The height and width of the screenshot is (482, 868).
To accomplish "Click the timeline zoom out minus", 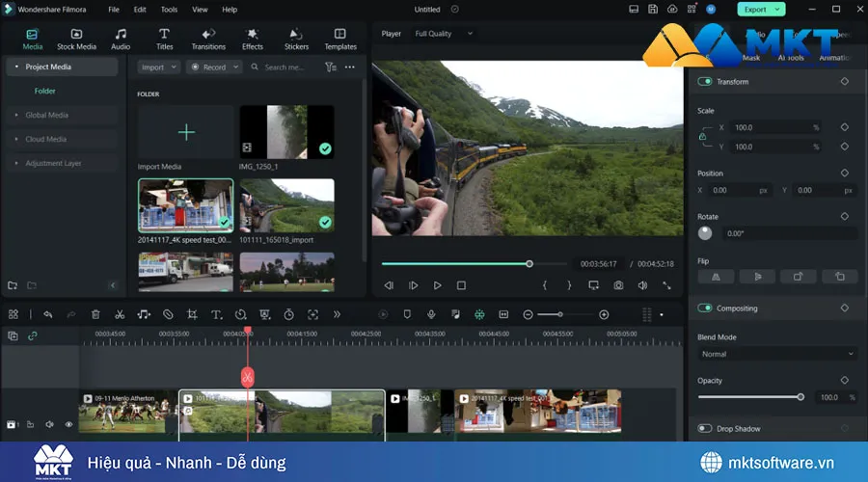I will click(x=529, y=315).
